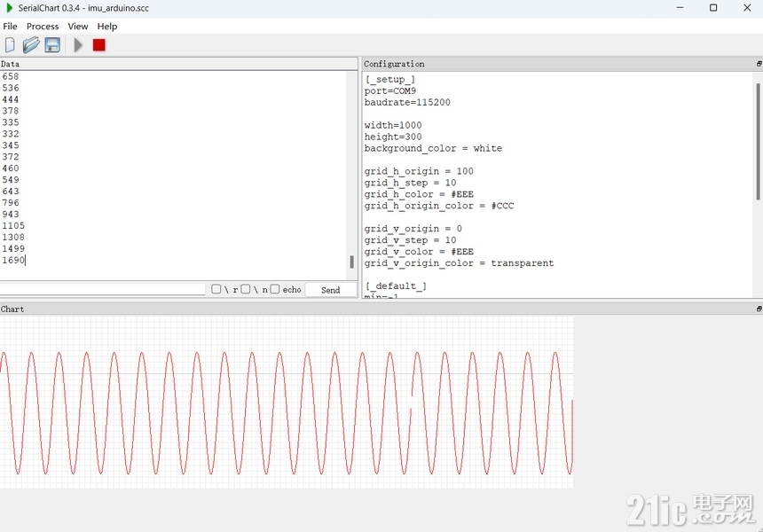Undock the Chart panel float icon
The height and width of the screenshot is (532, 763).
(x=759, y=309)
